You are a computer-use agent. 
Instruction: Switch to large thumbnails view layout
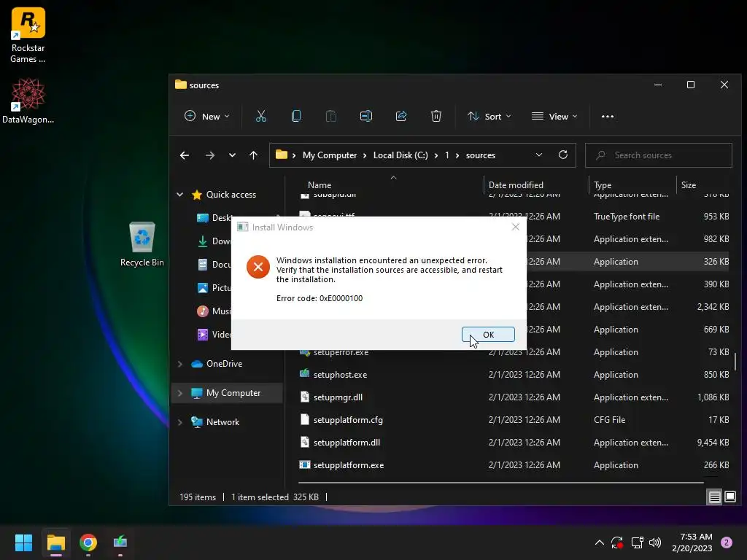[x=729, y=497]
